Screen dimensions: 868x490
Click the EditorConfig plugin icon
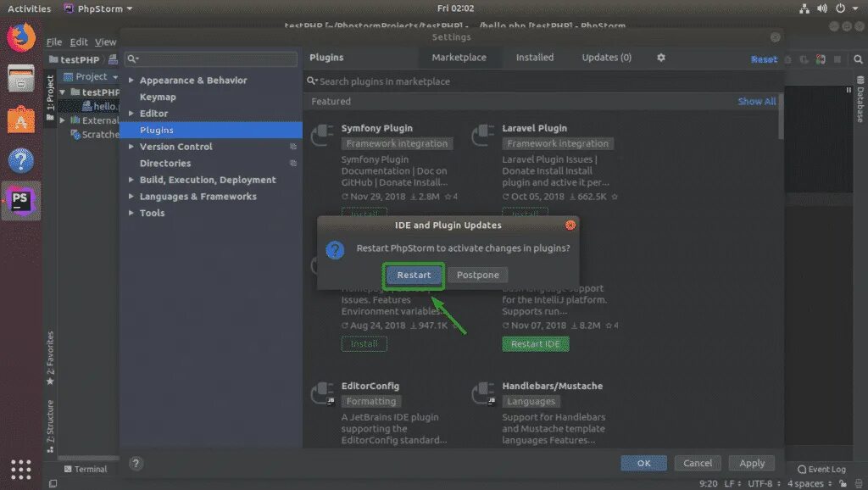[322, 393]
